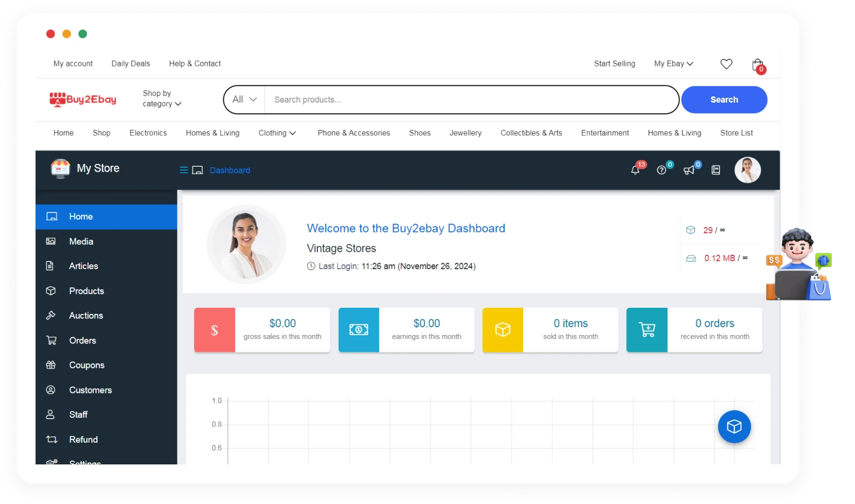This screenshot has height=504, width=855.
Task: Click the $0.00 earnings value
Action: pyautogui.click(x=427, y=323)
